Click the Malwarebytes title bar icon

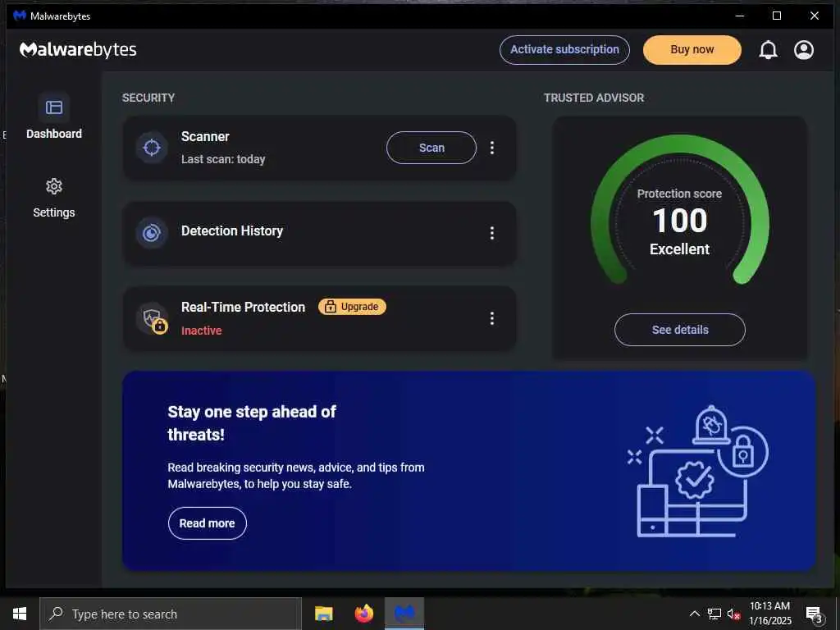20,16
